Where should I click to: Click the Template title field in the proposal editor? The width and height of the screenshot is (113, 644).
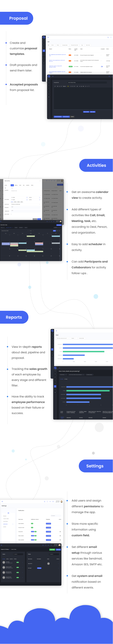[x=87, y=82]
